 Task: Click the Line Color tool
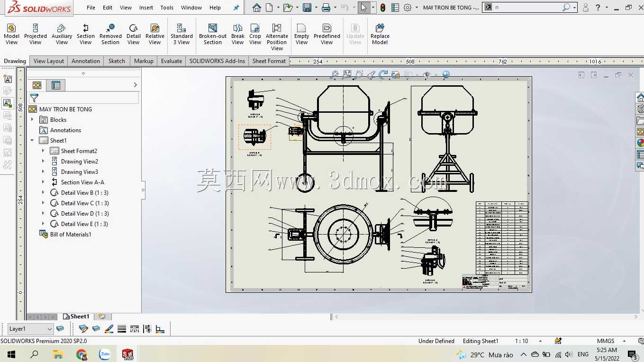[109, 328]
